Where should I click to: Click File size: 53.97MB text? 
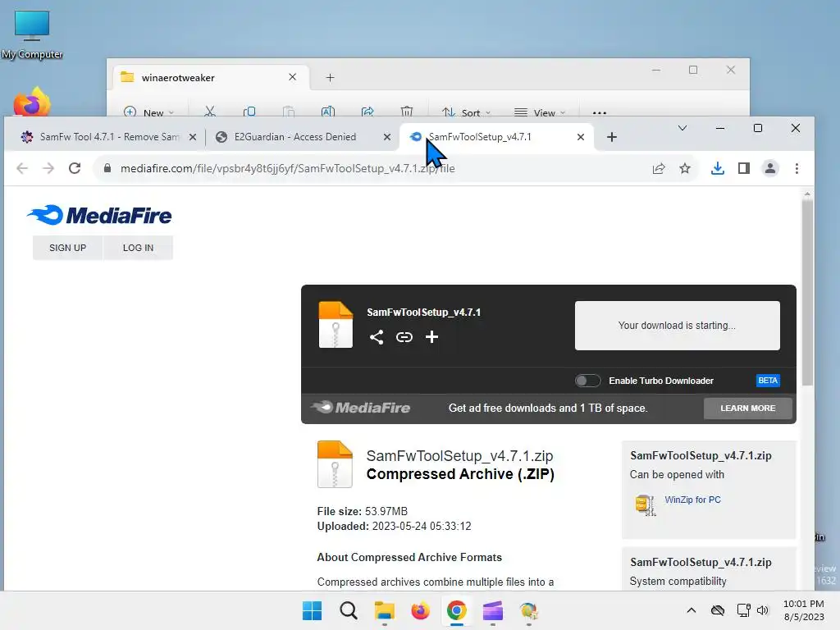click(x=362, y=511)
